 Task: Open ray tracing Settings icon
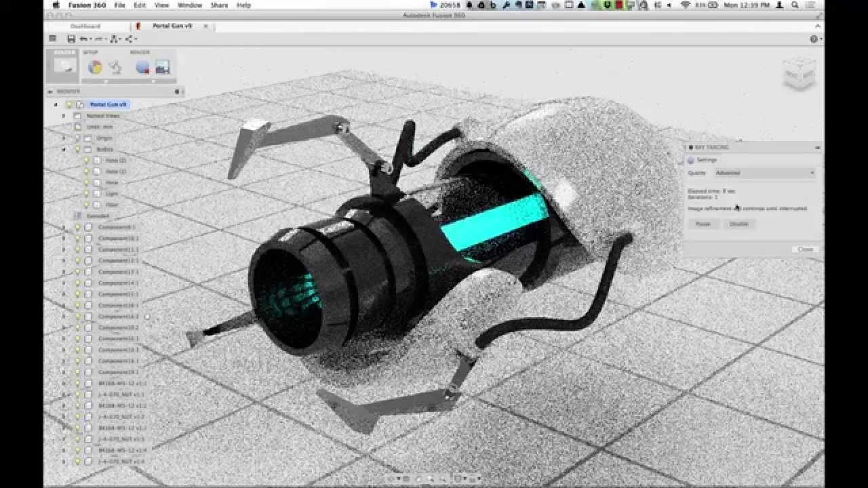[691, 161]
